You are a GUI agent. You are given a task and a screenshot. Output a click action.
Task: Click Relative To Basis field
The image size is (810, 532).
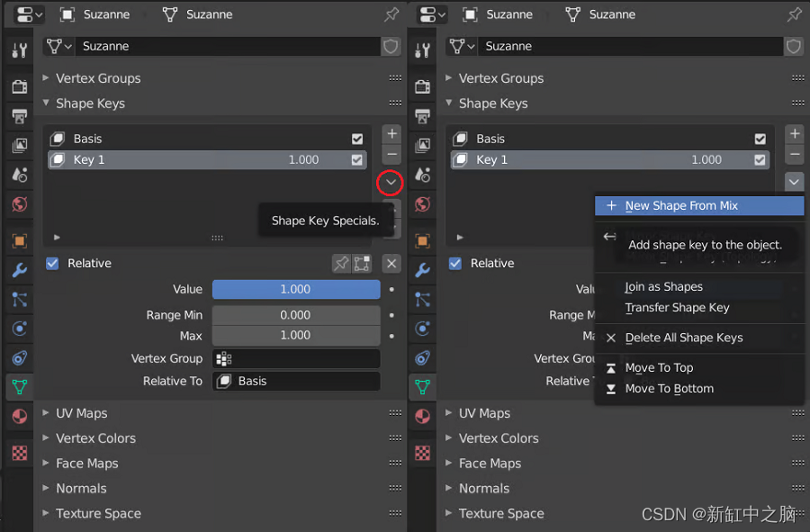[296, 381]
